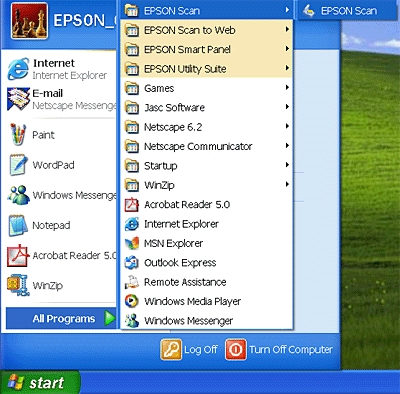Click the WinZip icon in left column

[x=18, y=285]
